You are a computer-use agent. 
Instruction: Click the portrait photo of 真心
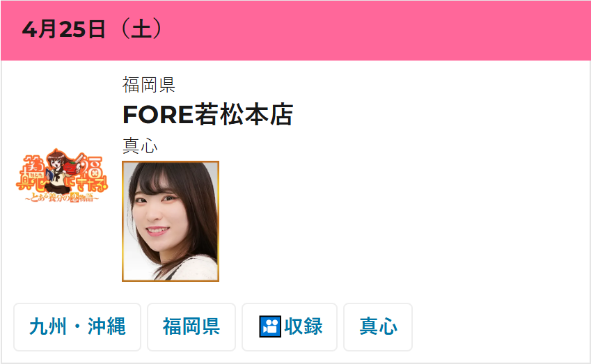[171, 221]
